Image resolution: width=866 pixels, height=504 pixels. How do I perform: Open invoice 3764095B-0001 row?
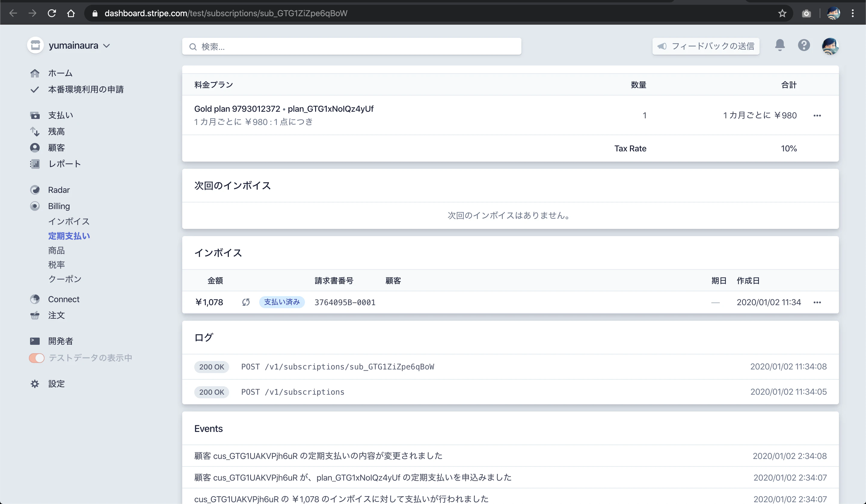(345, 302)
